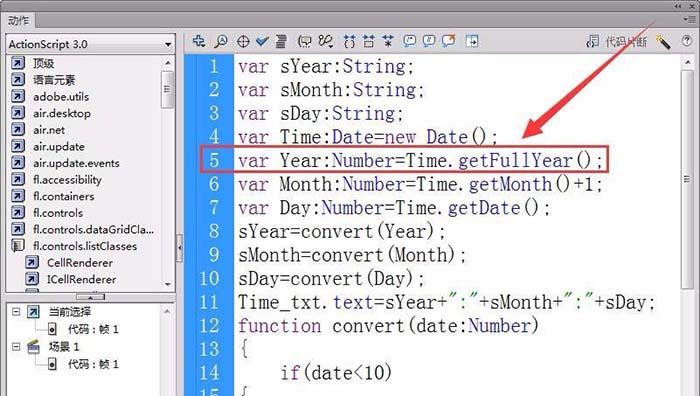Open the air.update.events package
The image size is (700, 396).
(76, 163)
